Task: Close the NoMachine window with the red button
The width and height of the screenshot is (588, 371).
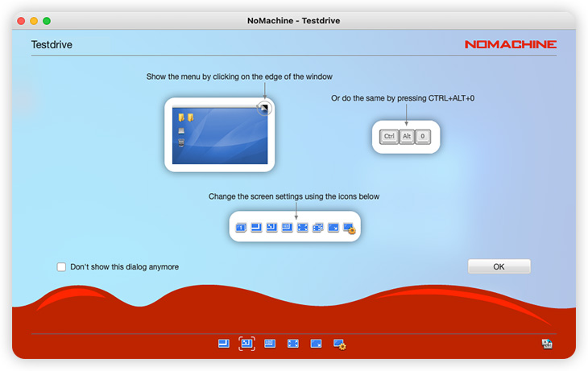Action: coord(21,20)
